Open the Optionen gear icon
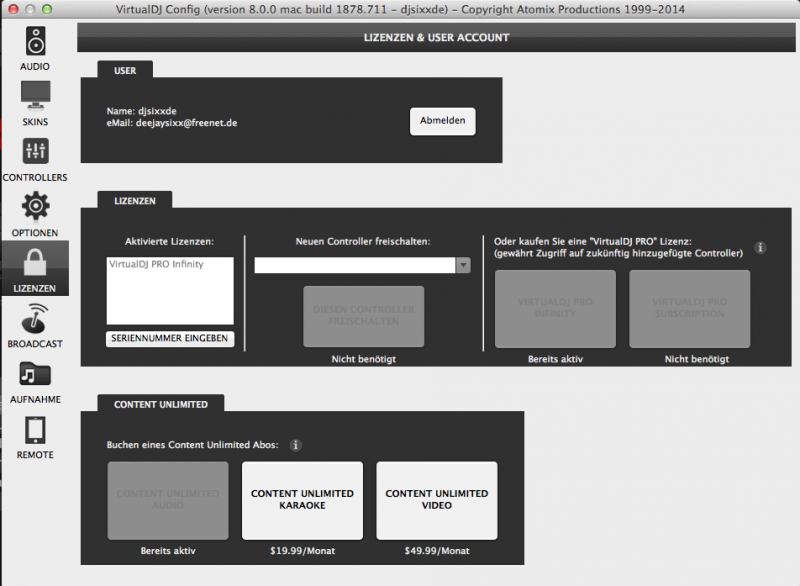Viewport: 800px width, 586px height. click(35, 206)
